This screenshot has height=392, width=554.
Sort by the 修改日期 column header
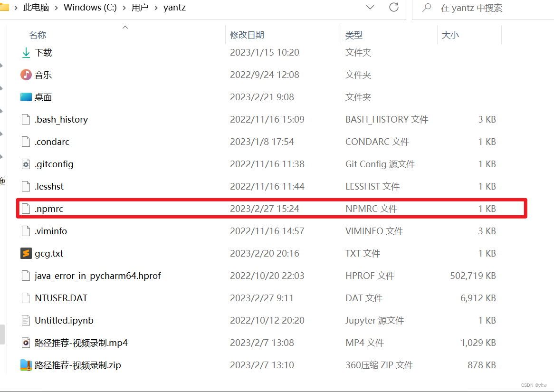(247, 35)
